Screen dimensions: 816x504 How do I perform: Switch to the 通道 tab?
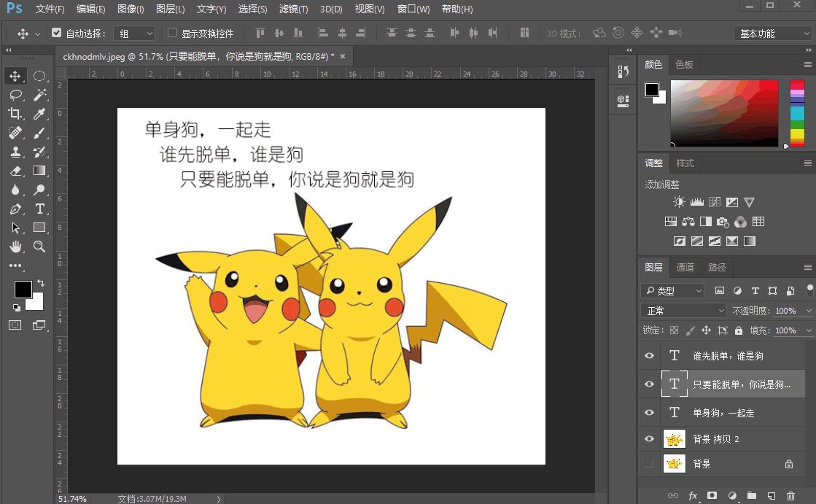click(x=685, y=267)
